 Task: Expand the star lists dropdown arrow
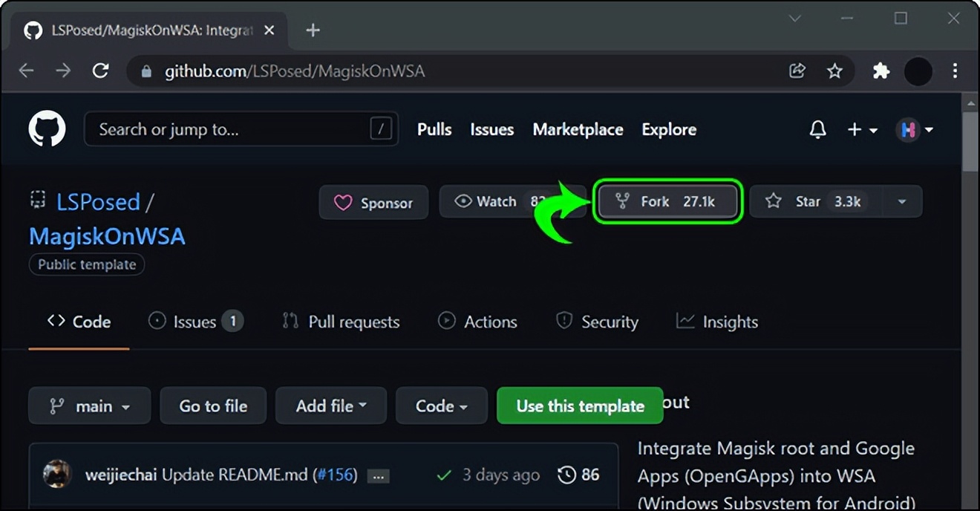click(902, 201)
